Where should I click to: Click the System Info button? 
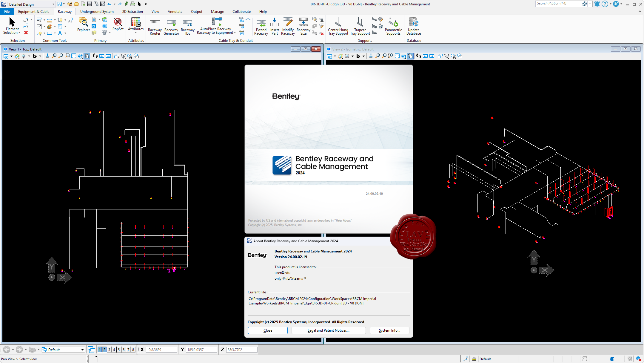pyautogui.click(x=389, y=330)
